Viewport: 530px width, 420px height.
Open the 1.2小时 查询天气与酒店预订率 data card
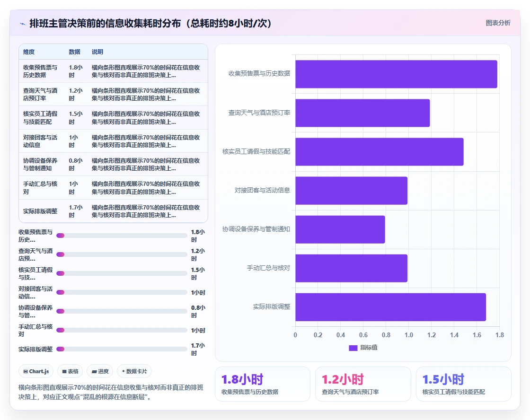363,384
